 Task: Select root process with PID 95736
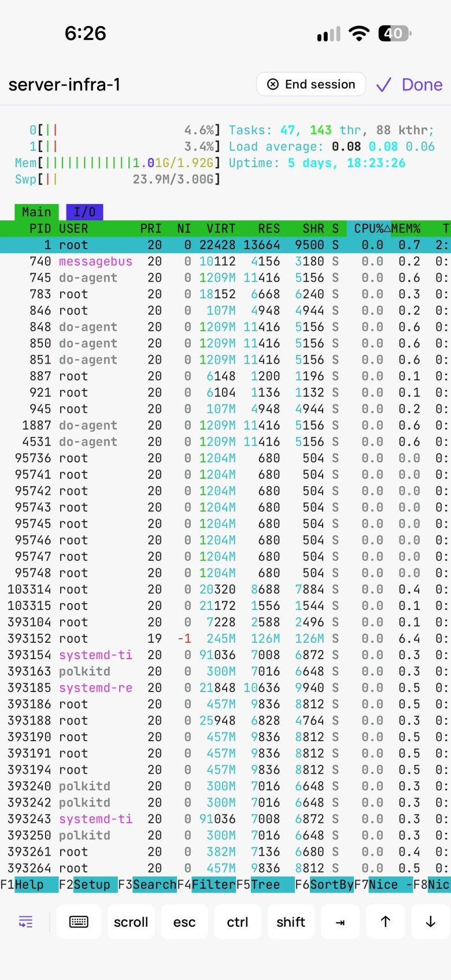226,458
